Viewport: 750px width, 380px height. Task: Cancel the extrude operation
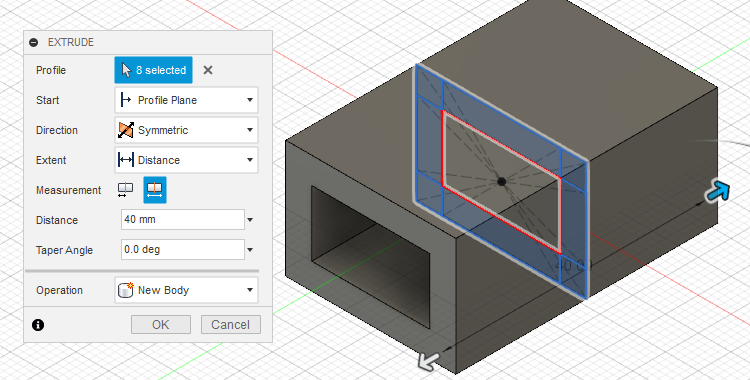point(231,324)
